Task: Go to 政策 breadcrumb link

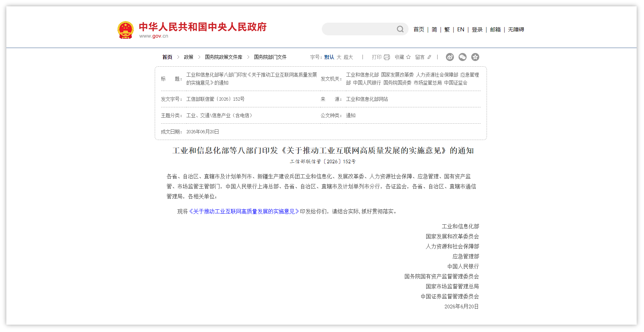Action: [188, 57]
